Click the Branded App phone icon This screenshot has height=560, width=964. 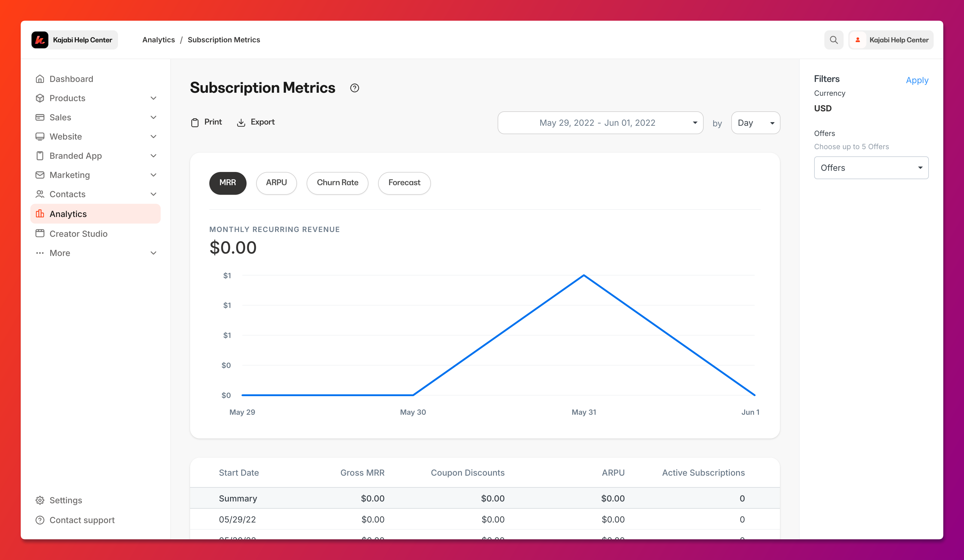coord(40,155)
